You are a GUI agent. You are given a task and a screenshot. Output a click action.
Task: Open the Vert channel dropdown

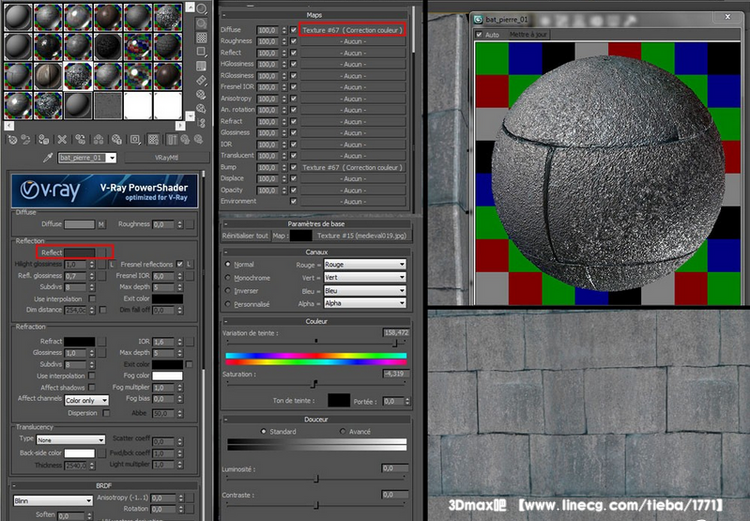[365, 277]
